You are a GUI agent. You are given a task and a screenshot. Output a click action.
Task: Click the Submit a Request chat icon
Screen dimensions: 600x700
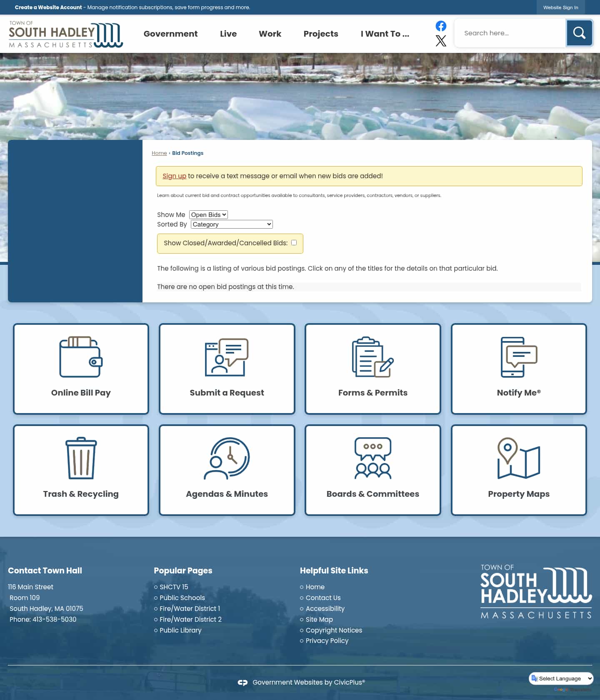click(x=227, y=357)
